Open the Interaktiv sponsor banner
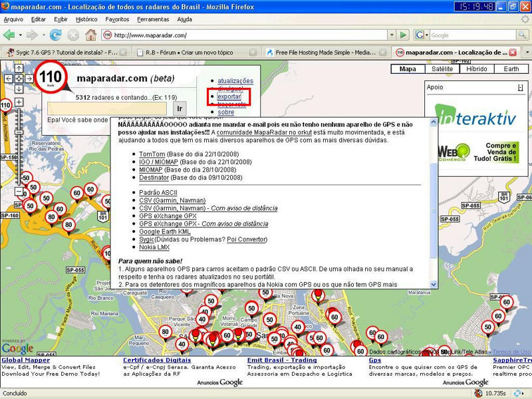This screenshot has width=532, height=399. (x=475, y=115)
